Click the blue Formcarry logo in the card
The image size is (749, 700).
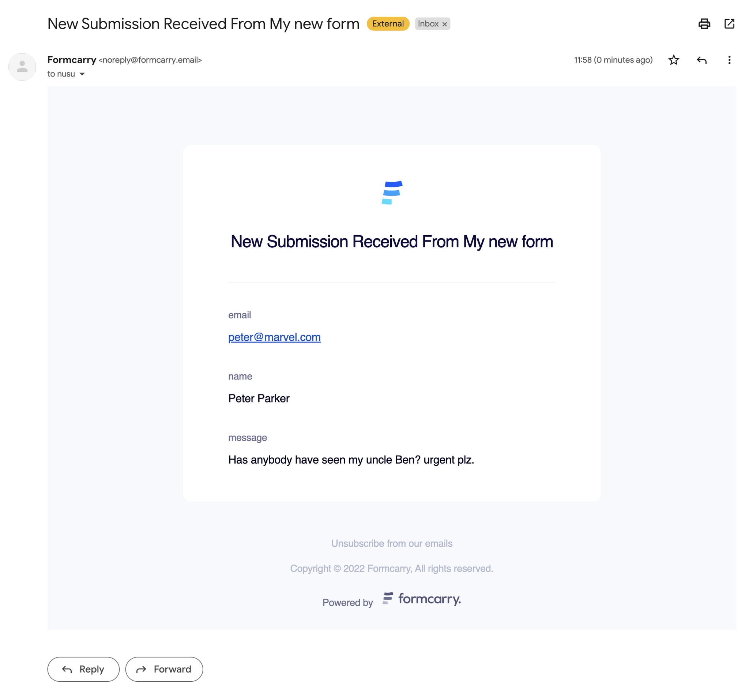(392, 192)
